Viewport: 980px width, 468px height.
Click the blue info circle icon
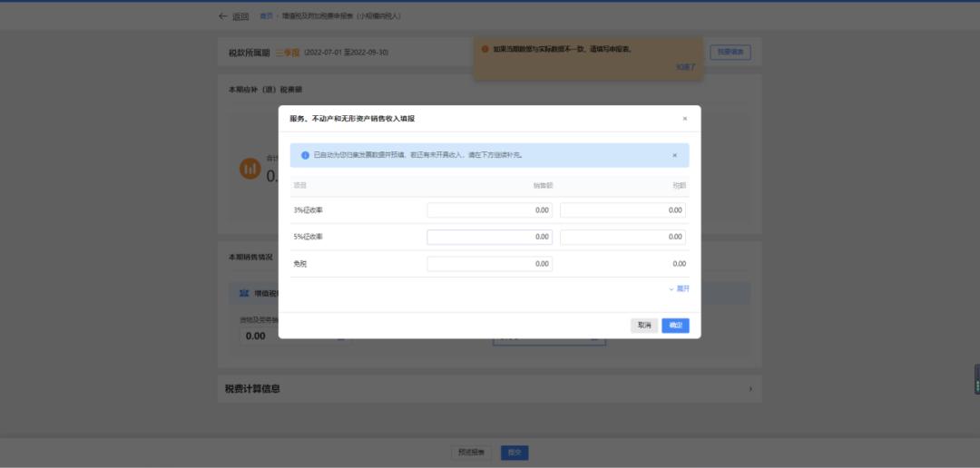pos(305,155)
